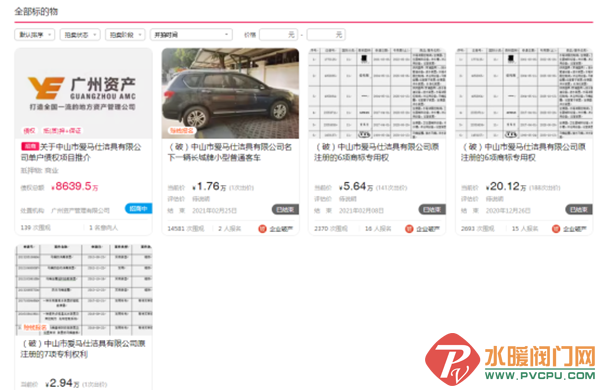Select the current price ¥1.76万
Viewport: 600px width, 390px height.
(209, 187)
